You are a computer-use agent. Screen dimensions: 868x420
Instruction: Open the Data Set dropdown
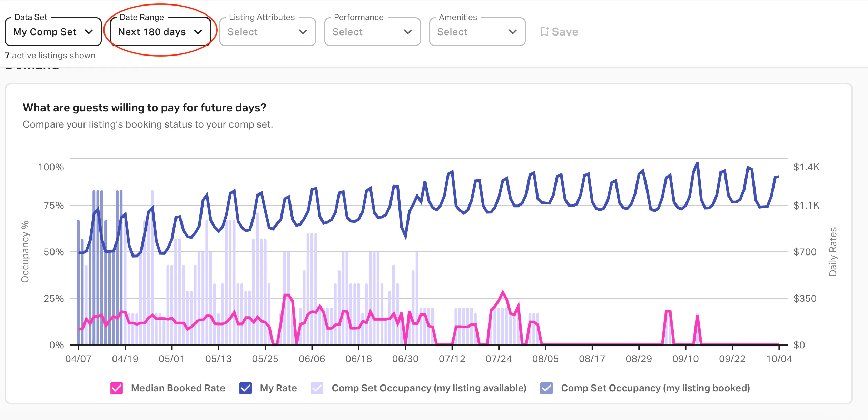pyautogui.click(x=53, y=32)
